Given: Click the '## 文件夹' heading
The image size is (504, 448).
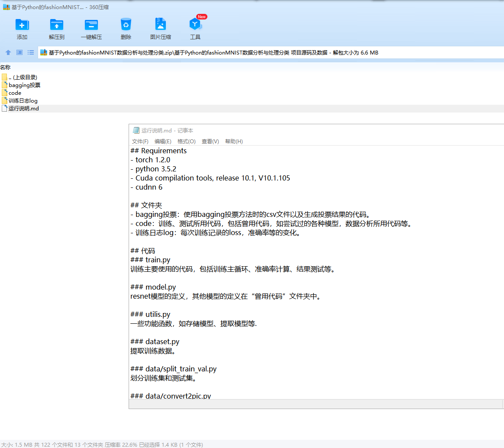Looking at the screenshot, I should click(x=146, y=205).
